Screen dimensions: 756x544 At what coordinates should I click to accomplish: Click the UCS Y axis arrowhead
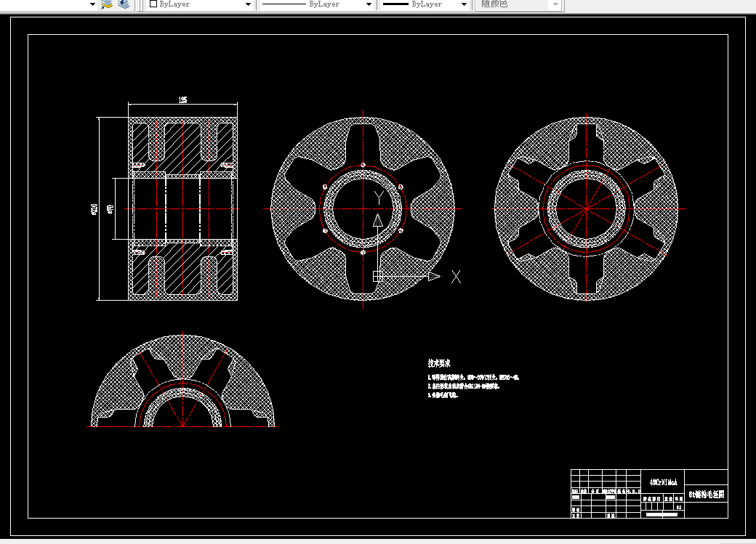click(x=378, y=221)
